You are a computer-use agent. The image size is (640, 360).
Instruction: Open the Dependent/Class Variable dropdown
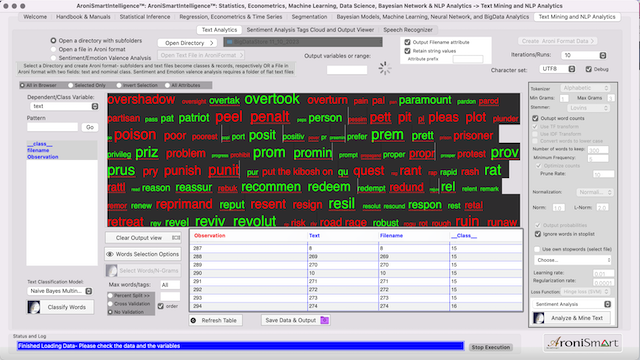[x=64, y=106]
